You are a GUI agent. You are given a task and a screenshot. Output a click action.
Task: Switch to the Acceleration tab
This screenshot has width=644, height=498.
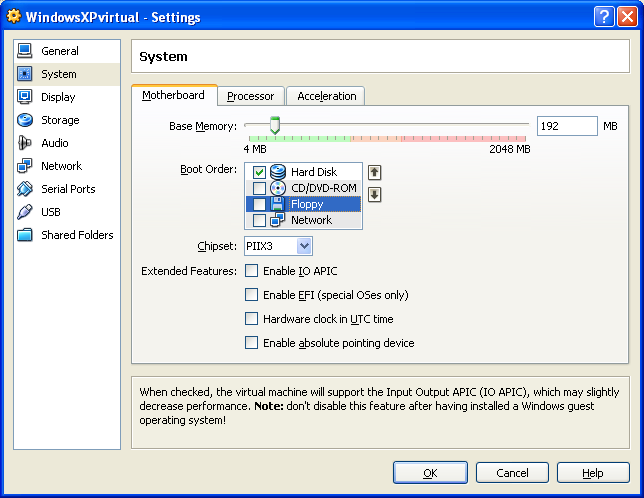tap(326, 96)
